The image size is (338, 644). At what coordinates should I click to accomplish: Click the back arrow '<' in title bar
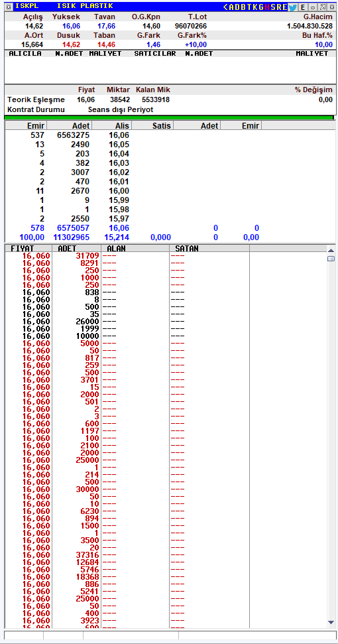(x=225, y=7)
